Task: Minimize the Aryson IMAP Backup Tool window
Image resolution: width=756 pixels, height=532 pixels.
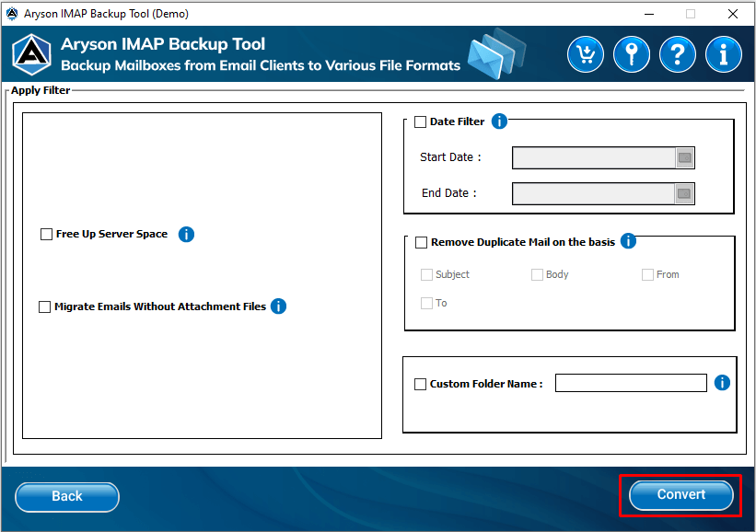Action: click(x=649, y=14)
